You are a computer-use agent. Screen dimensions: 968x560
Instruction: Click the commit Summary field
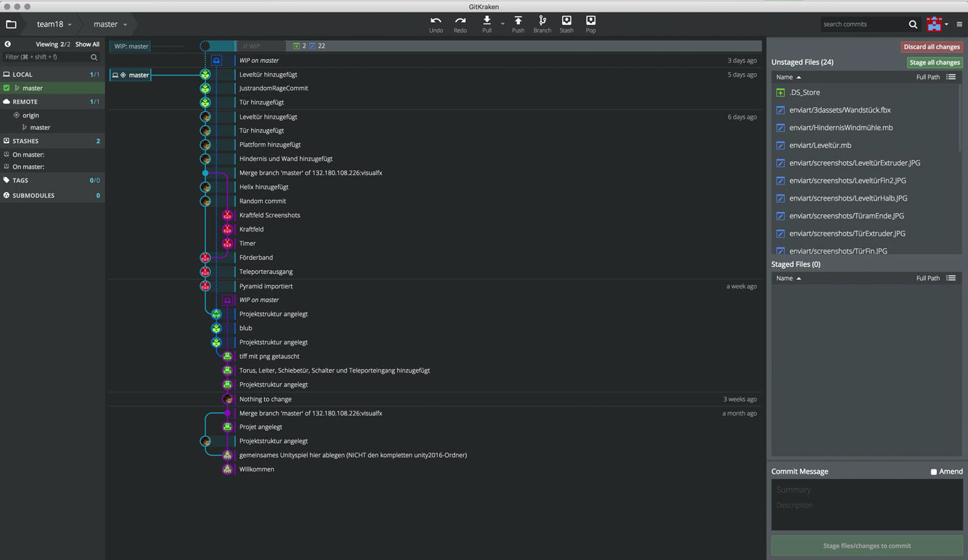coord(866,489)
